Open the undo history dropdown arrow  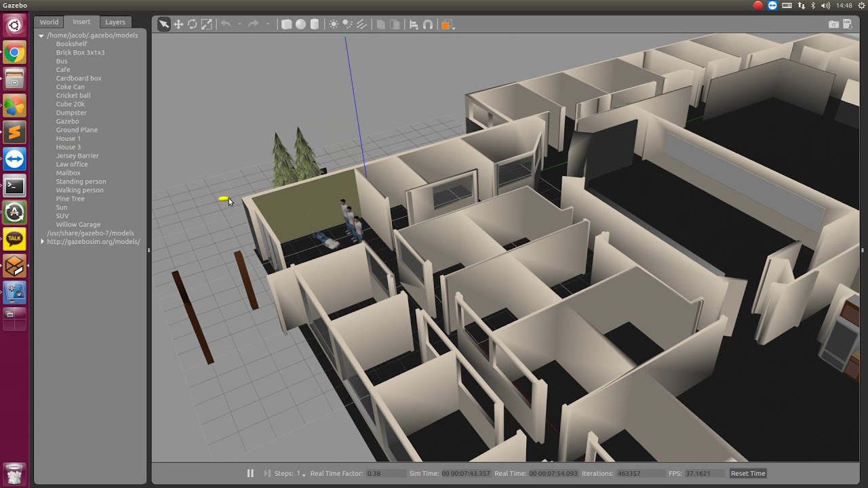(239, 24)
